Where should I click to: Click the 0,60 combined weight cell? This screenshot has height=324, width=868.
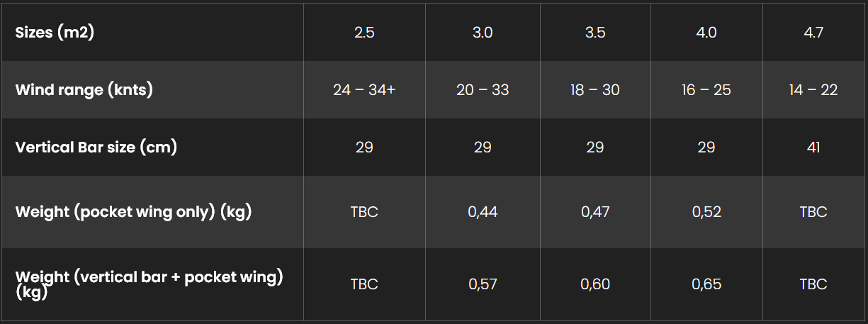click(x=595, y=284)
